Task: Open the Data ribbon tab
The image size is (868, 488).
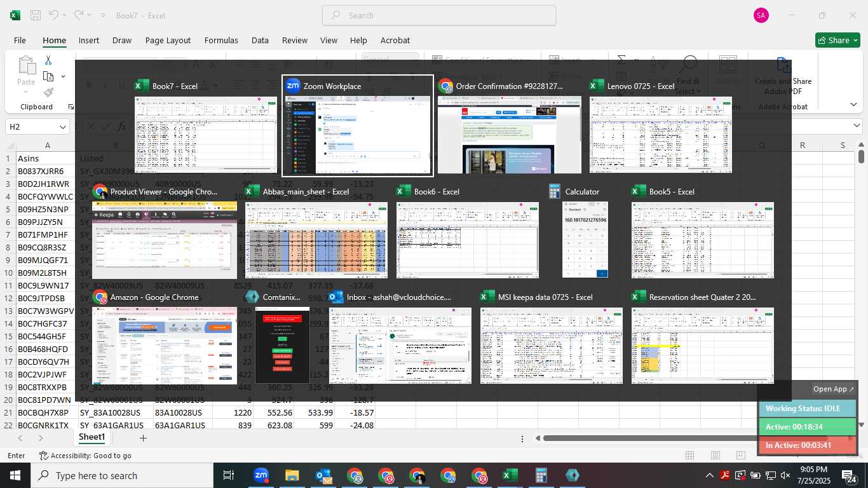Action: pyautogui.click(x=260, y=40)
